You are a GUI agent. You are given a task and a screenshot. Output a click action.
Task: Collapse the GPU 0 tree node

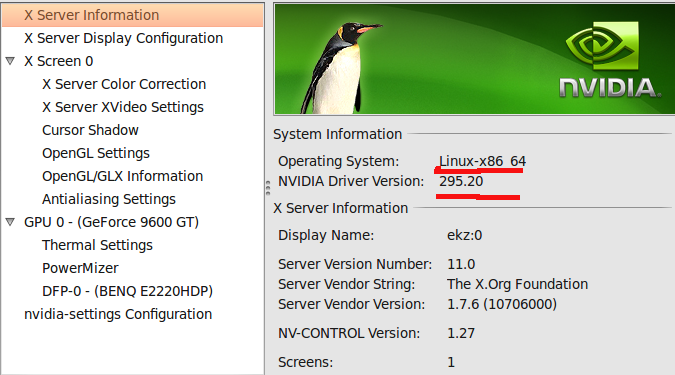point(10,222)
